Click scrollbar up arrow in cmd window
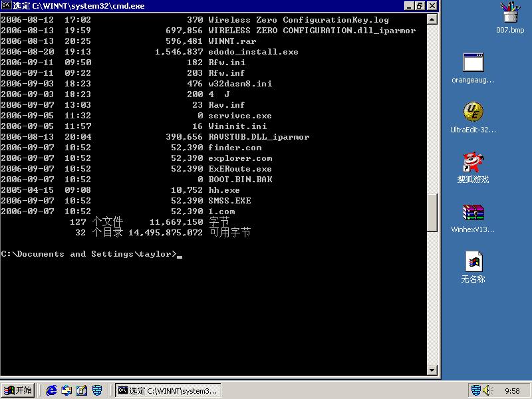 point(432,19)
